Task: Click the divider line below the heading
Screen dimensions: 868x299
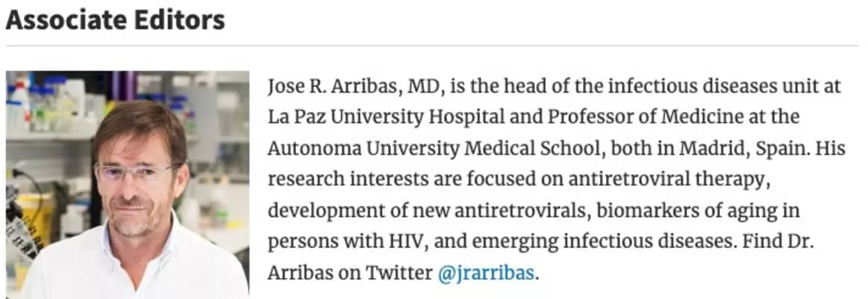Action: (x=434, y=46)
